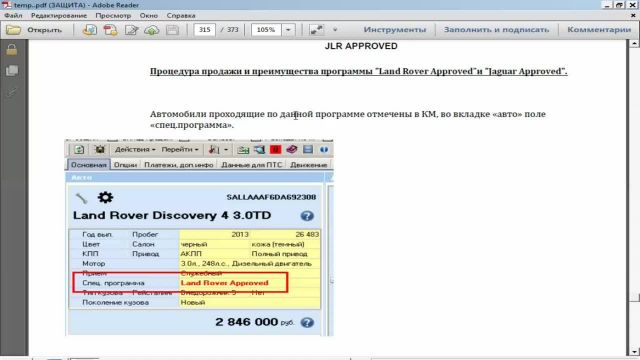Click the Полный привод value
Screen dimensions: 640x360
[x=279, y=254]
